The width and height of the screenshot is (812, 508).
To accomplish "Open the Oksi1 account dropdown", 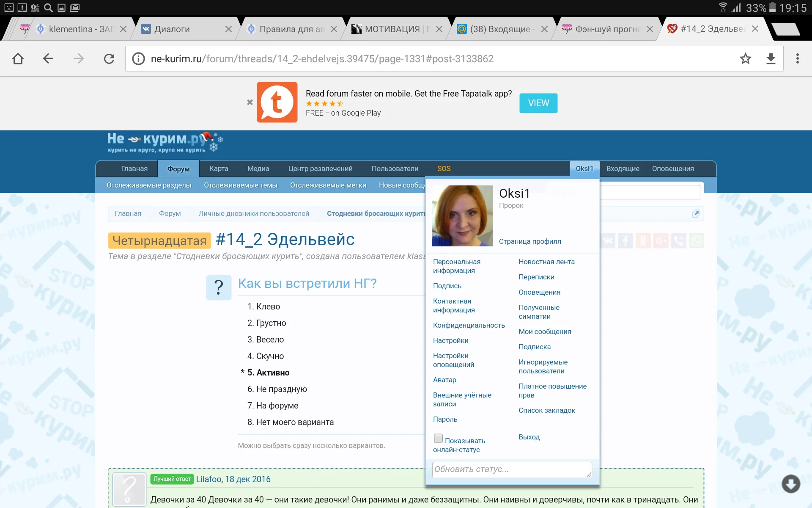I will 584,168.
